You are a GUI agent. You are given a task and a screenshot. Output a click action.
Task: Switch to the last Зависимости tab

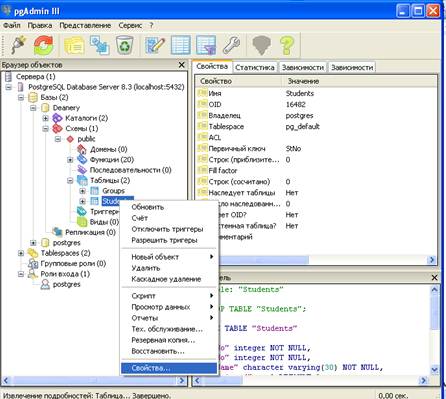pyautogui.click(x=352, y=67)
